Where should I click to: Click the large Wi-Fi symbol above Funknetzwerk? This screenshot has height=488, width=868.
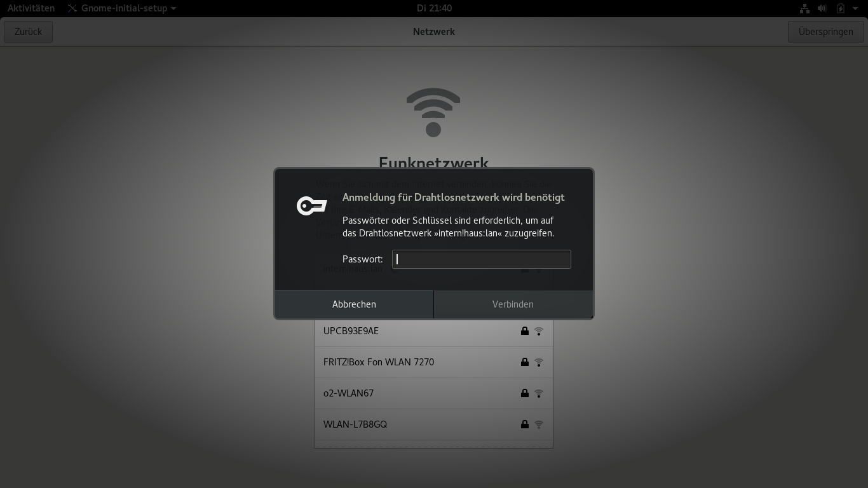click(433, 112)
